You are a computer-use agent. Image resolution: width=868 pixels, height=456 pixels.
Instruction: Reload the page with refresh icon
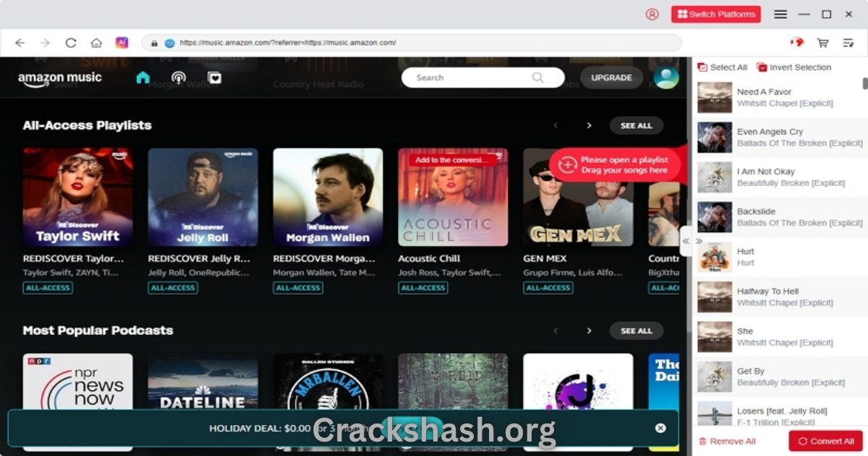click(x=71, y=43)
